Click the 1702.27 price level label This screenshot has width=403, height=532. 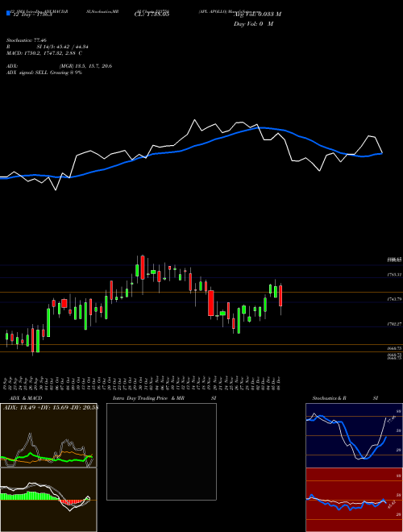pyautogui.click(x=395, y=324)
